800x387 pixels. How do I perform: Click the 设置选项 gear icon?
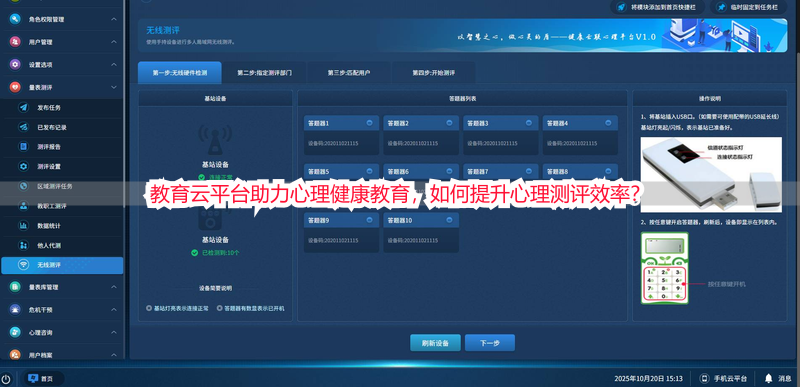[x=15, y=65]
